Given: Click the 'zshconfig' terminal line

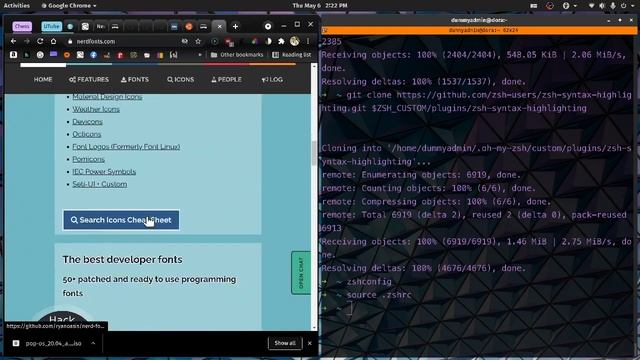Looking at the screenshot, I should (369, 282).
